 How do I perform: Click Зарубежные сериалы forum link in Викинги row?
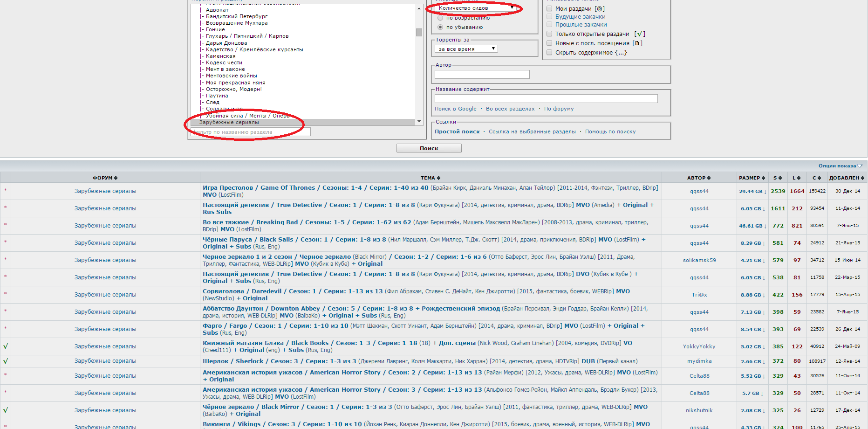point(105,427)
